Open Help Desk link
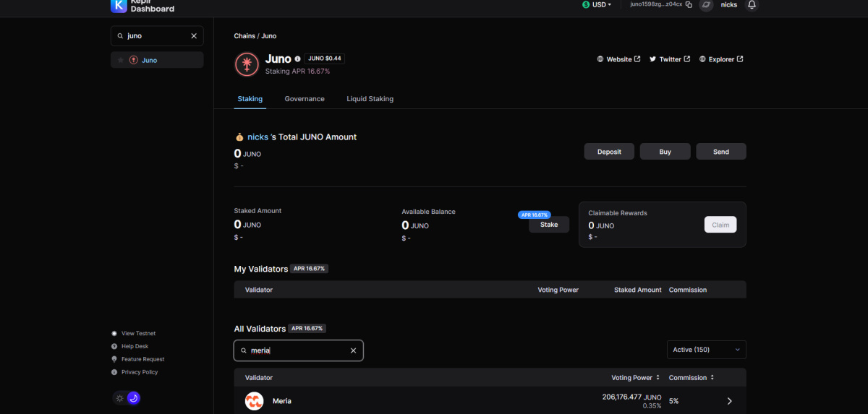 pos(135,346)
